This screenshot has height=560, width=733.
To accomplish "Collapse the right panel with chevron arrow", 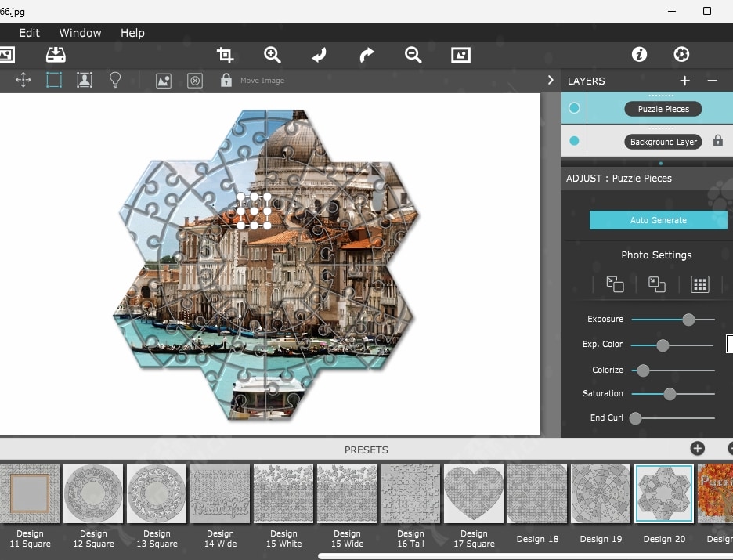I will 551,80.
